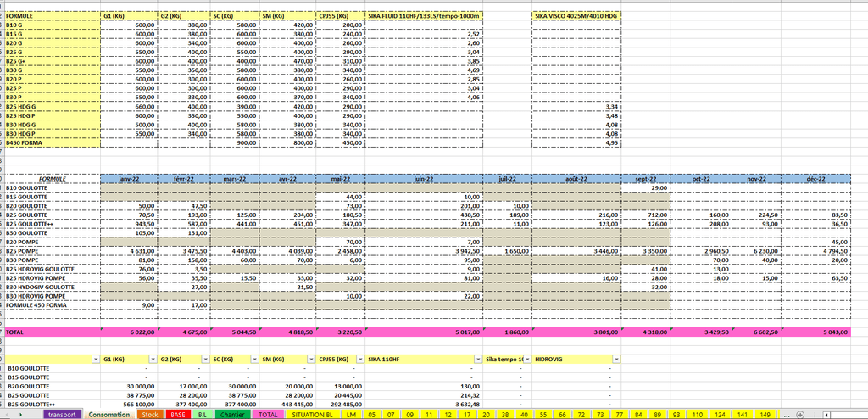Open sheet tab 55

542,415
